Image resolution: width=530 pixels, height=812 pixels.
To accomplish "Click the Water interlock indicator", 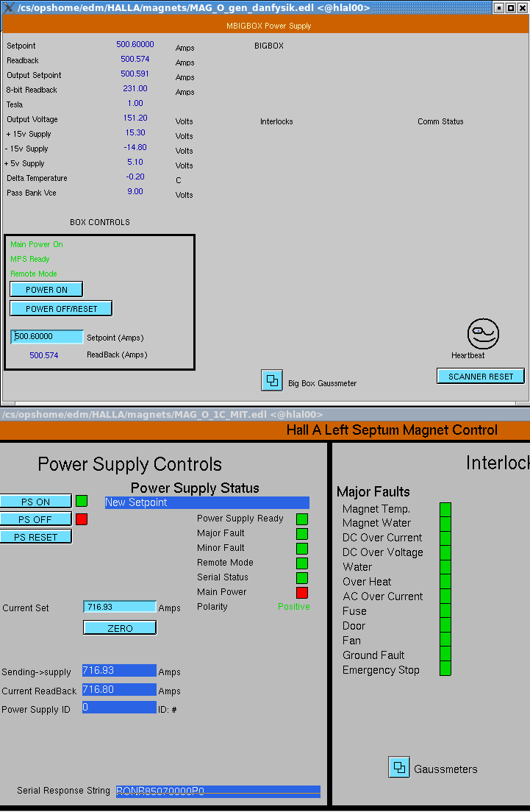I will (445, 567).
